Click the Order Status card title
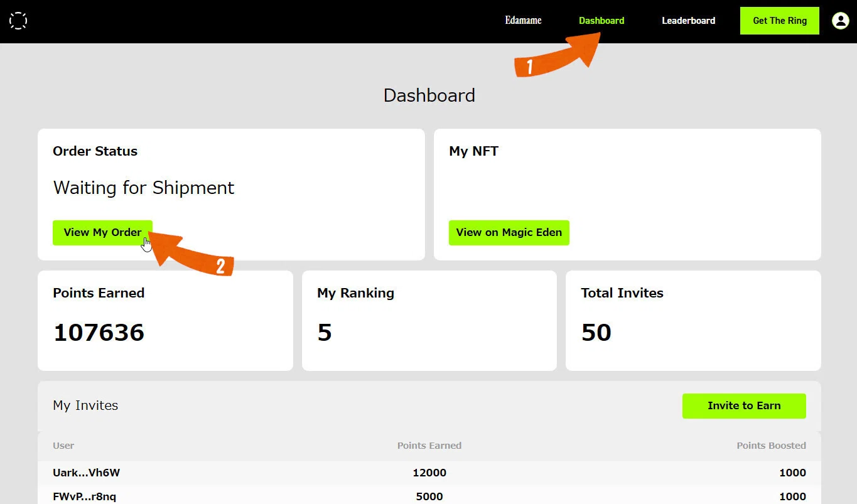Image resolution: width=857 pixels, height=504 pixels. (x=95, y=151)
